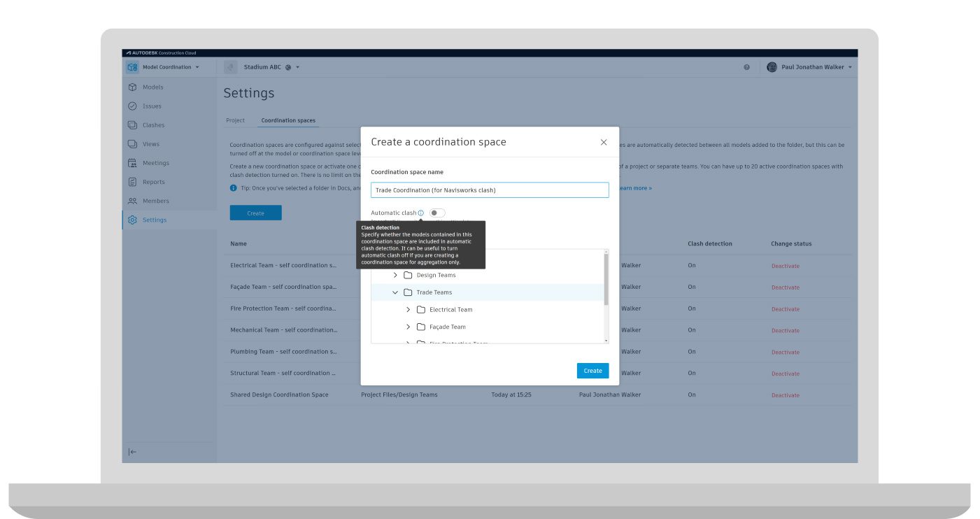The height and width of the screenshot is (519, 980).
Task: Collapse the left sidebar with the arrow icon
Action: (x=132, y=452)
